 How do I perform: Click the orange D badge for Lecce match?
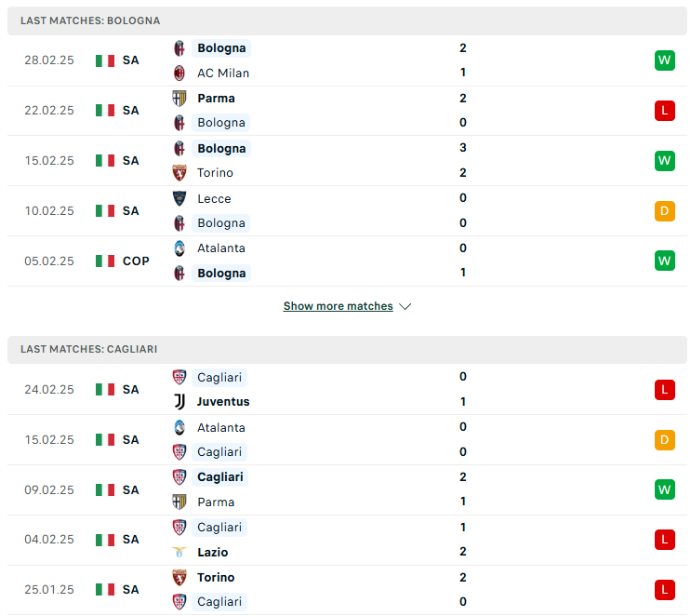[x=665, y=211]
